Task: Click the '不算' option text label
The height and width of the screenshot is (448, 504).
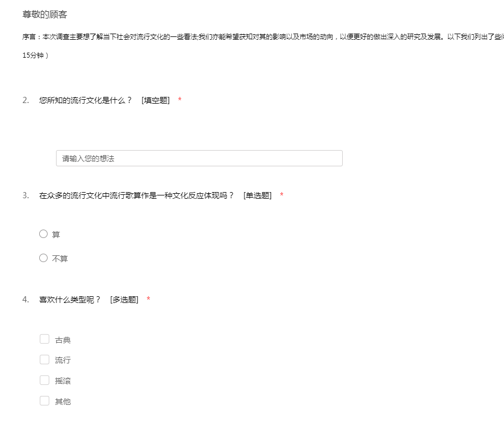Action: [x=60, y=259]
